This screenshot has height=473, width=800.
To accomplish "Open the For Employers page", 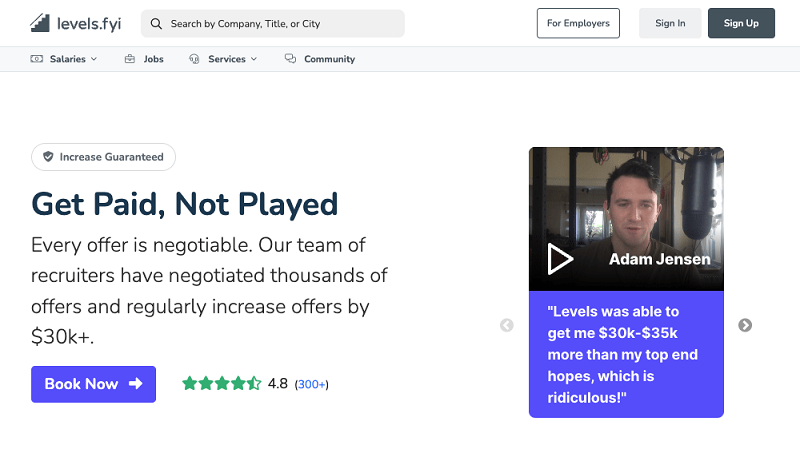I will 578,23.
